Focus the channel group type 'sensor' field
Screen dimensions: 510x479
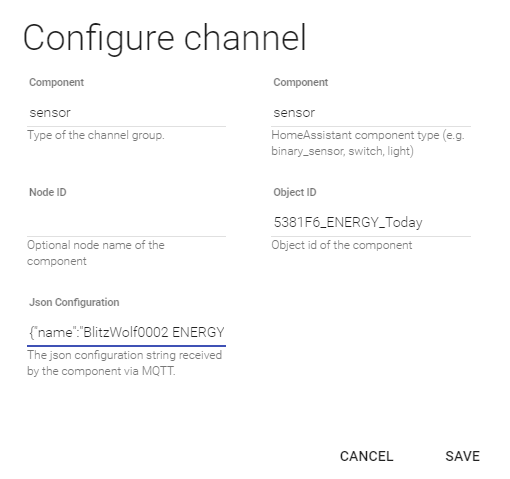point(126,113)
